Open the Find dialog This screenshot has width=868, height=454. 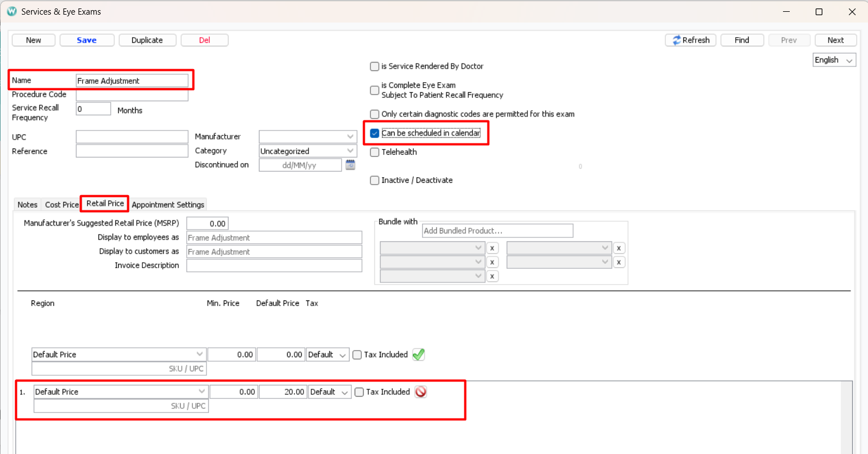point(742,40)
